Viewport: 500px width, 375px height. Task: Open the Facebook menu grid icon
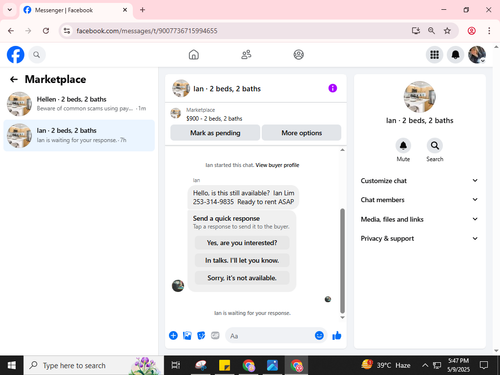click(434, 55)
